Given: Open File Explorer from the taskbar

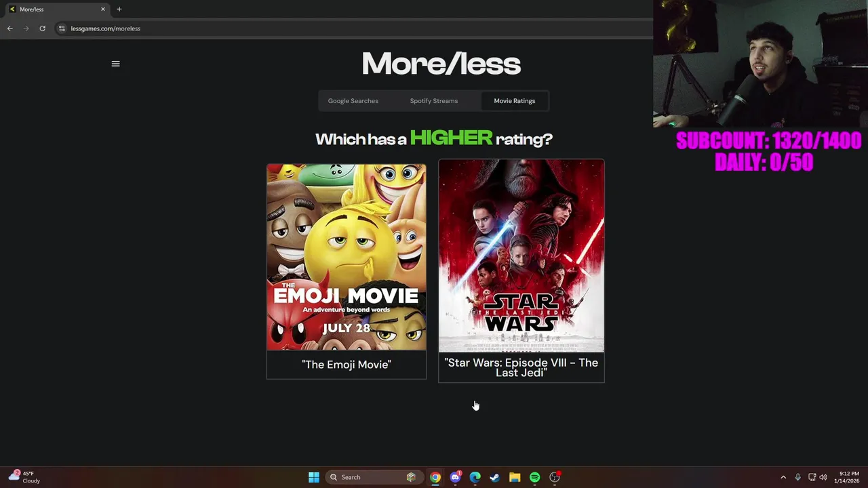Looking at the screenshot, I should (515, 477).
